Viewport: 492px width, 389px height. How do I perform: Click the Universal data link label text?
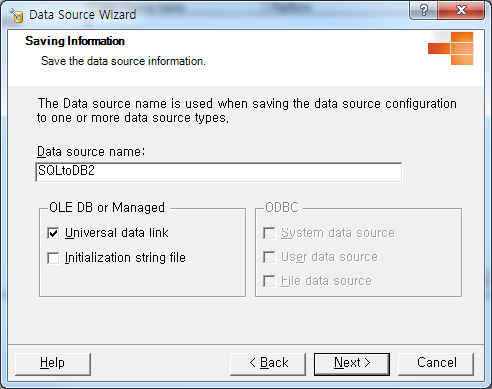tap(117, 233)
